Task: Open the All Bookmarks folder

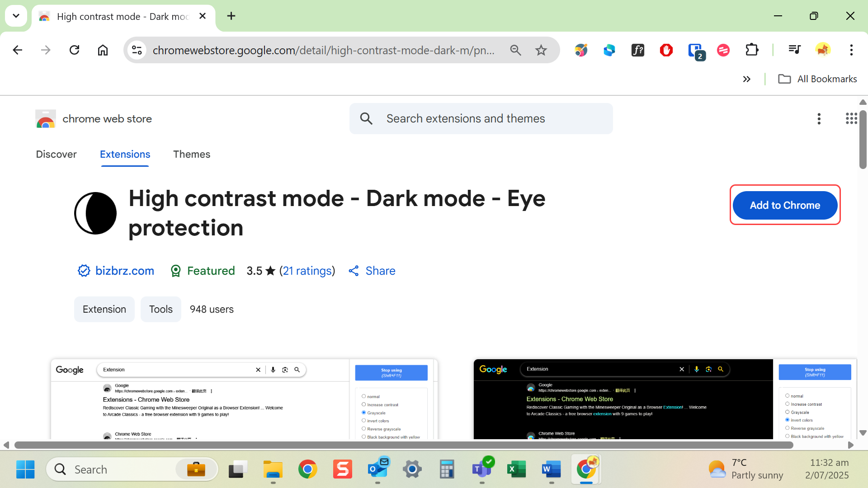Action: (x=817, y=79)
